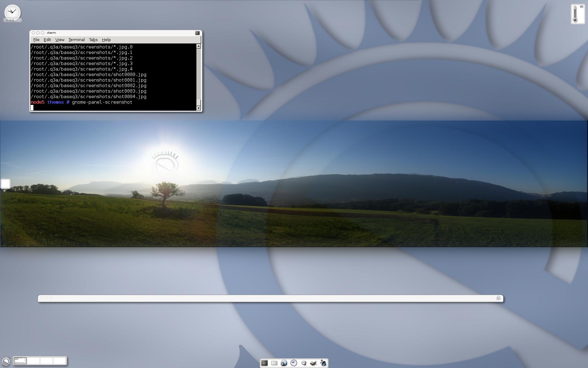
Task: Click the line ending in shot0001.jpg
Action: tap(89, 80)
